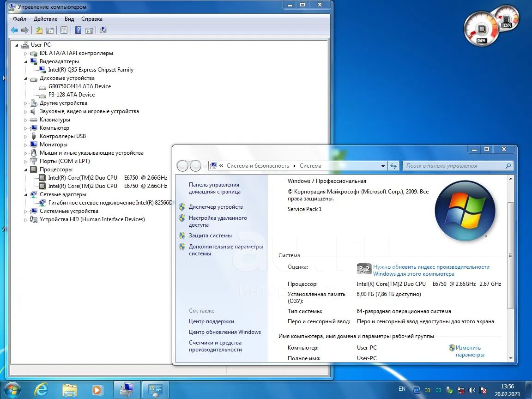This screenshot has height=399, width=532.
Task: Click the update performance index link
Action: (x=431, y=271)
